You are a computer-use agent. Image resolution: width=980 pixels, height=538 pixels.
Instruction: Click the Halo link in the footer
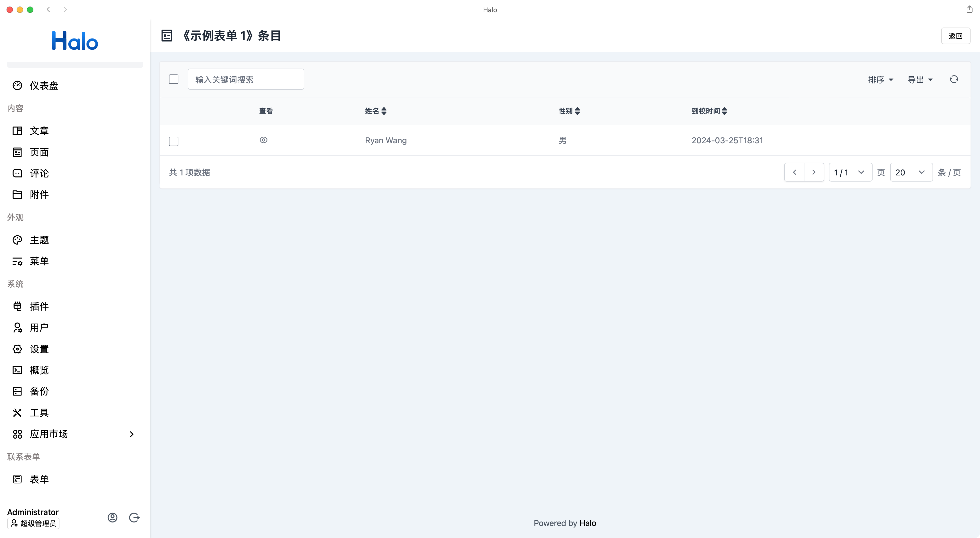(587, 523)
